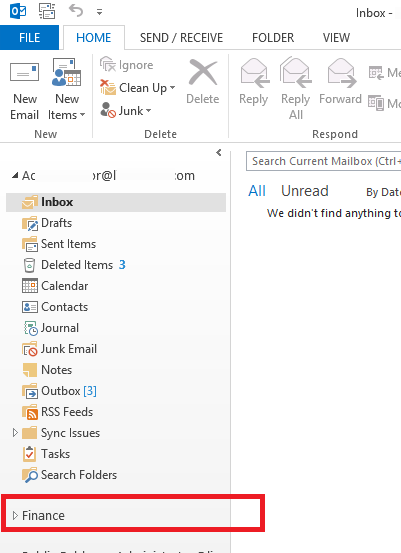Switch to the SEND / RECEIVE tab
401x553 pixels.
[x=181, y=38]
